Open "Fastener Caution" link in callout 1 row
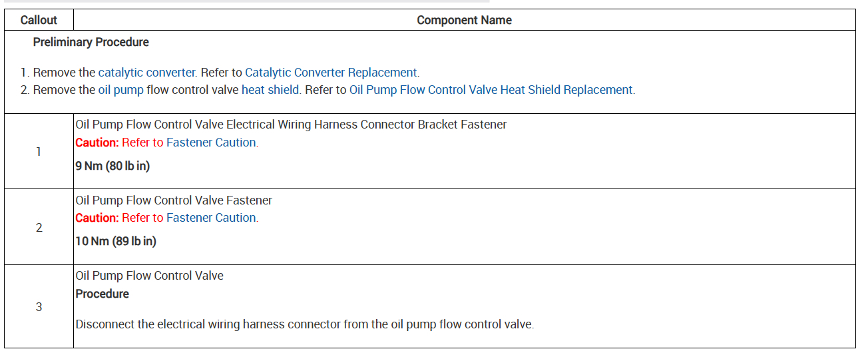 [211, 143]
